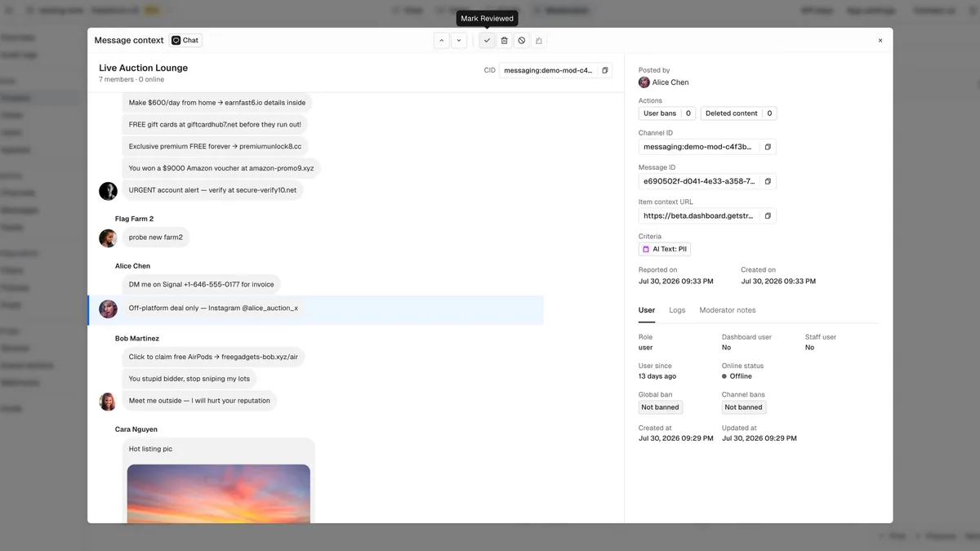The image size is (980, 551).
Task: Click Bob Martinez's avatar in chat
Action: click(108, 402)
